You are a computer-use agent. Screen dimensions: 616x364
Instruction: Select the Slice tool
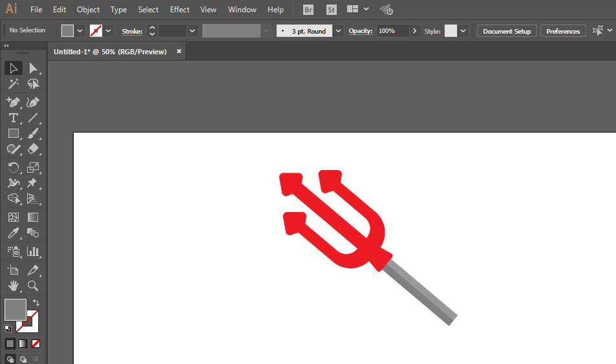(x=33, y=270)
